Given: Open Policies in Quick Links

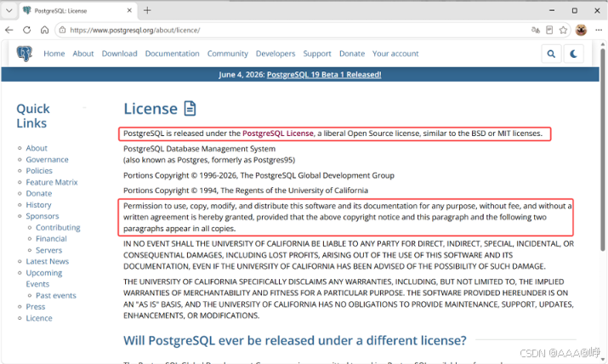Looking at the screenshot, I should point(39,171).
